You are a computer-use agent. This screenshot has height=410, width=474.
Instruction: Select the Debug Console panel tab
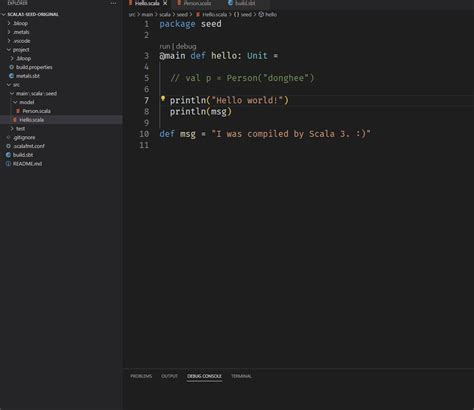click(204, 376)
